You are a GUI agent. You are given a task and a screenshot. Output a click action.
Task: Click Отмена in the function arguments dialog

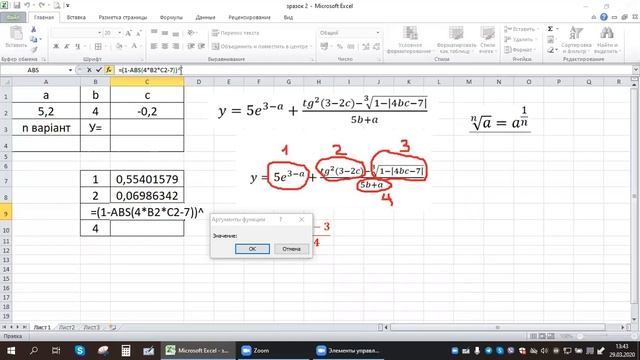[291, 249]
